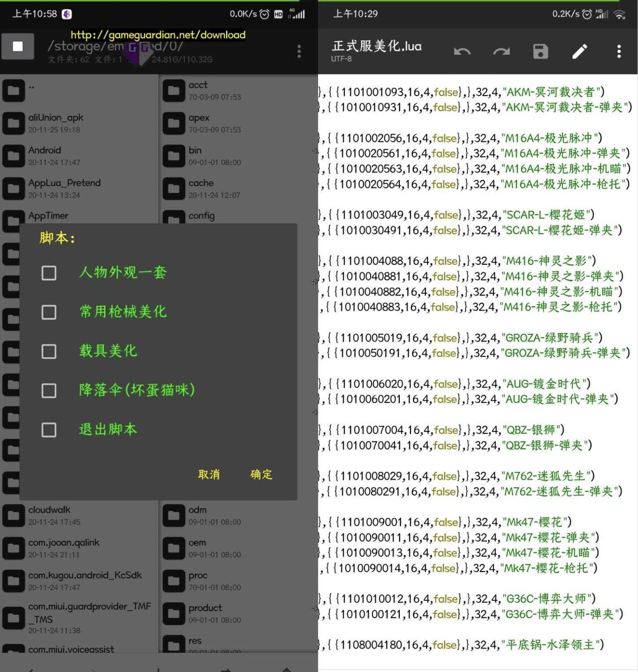Open the aliUnion_apk folder
This screenshot has height=672, width=638.
click(79, 123)
